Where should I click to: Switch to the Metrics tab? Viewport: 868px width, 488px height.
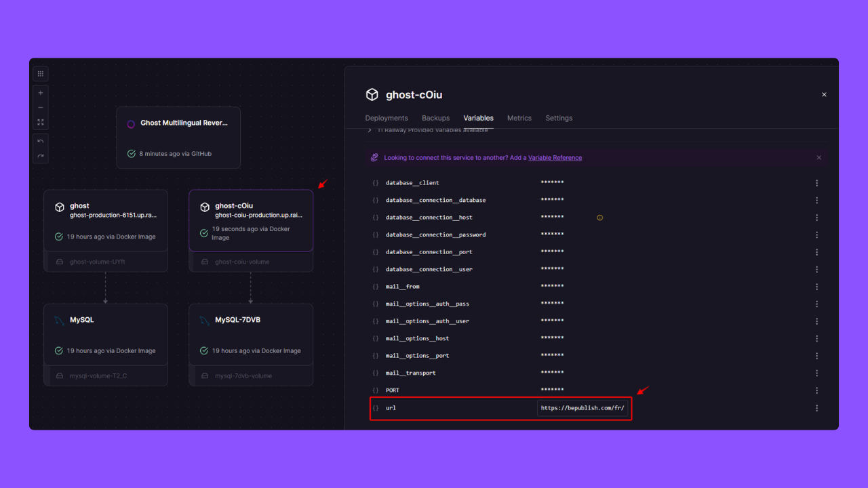click(519, 118)
